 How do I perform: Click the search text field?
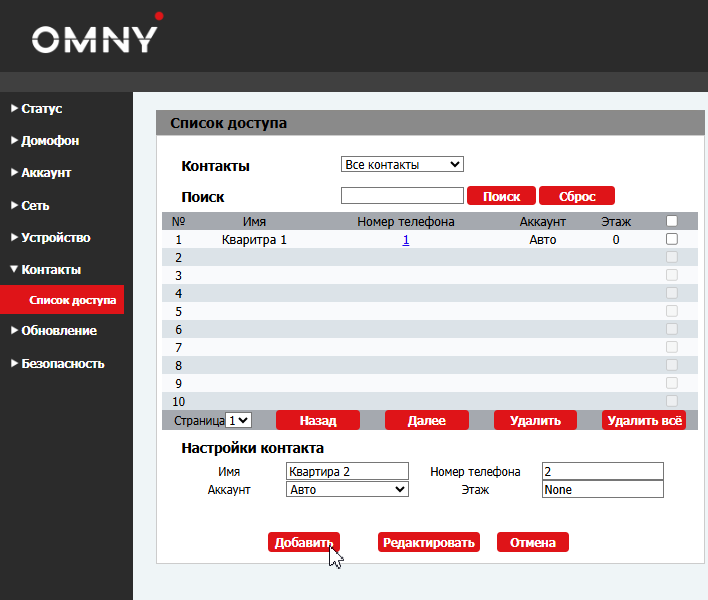[x=402, y=196]
